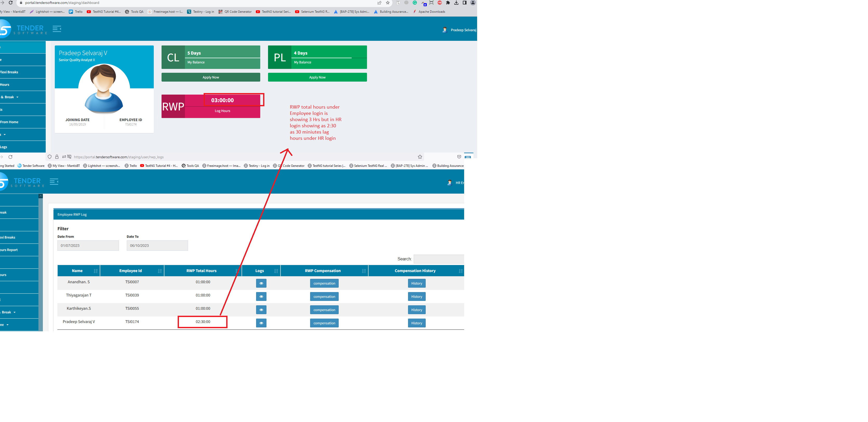Click the Date From input field
868x422 pixels.
point(88,245)
